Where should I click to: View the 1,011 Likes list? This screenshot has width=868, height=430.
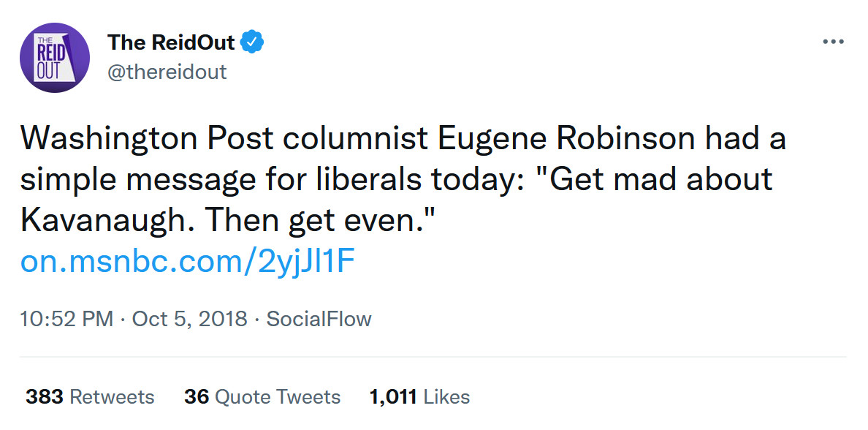[419, 397]
